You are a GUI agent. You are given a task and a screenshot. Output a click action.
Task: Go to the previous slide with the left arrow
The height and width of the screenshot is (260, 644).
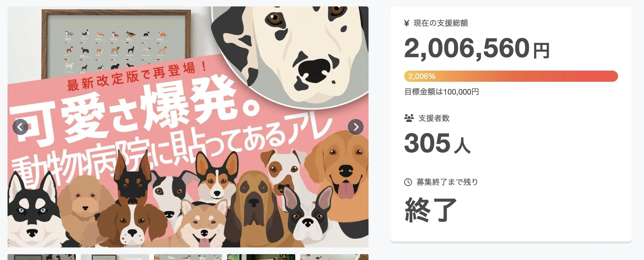(x=20, y=127)
